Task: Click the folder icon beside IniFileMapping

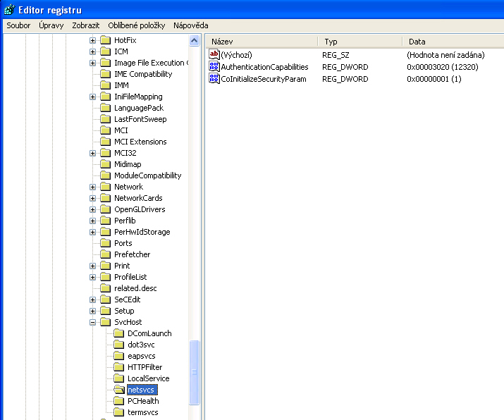Action: 106,97
